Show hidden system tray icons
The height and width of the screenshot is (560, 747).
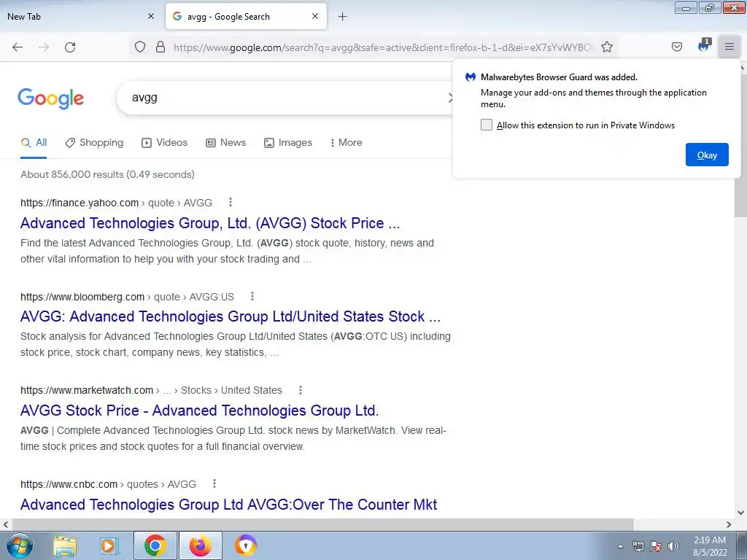pyautogui.click(x=620, y=546)
